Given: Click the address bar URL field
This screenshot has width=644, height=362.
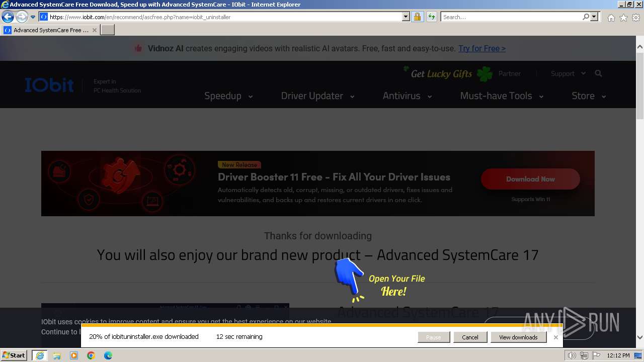Looking at the screenshot, I should 224,17.
